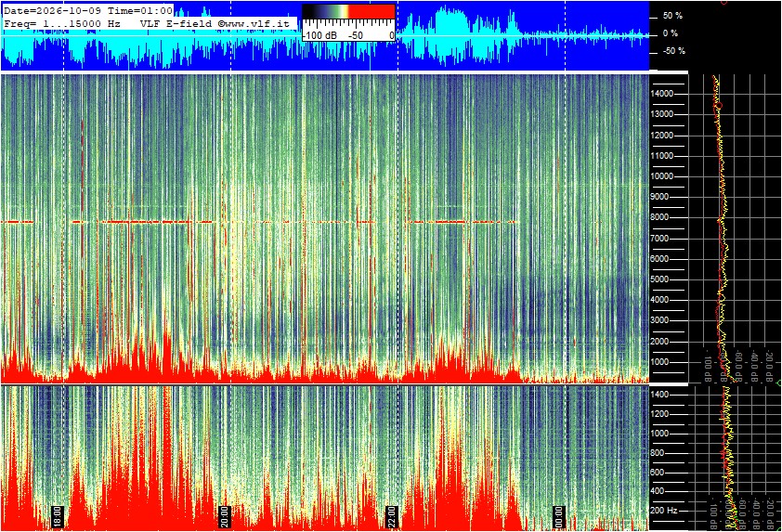Click the 600 label on lower spectrogram axis
The image size is (782, 532).
point(658,473)
